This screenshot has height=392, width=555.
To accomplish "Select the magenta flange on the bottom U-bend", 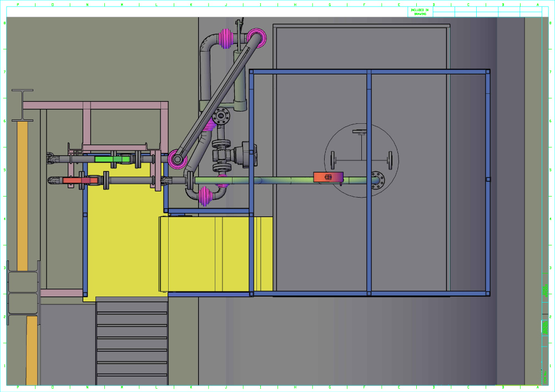I will point(205,195).
